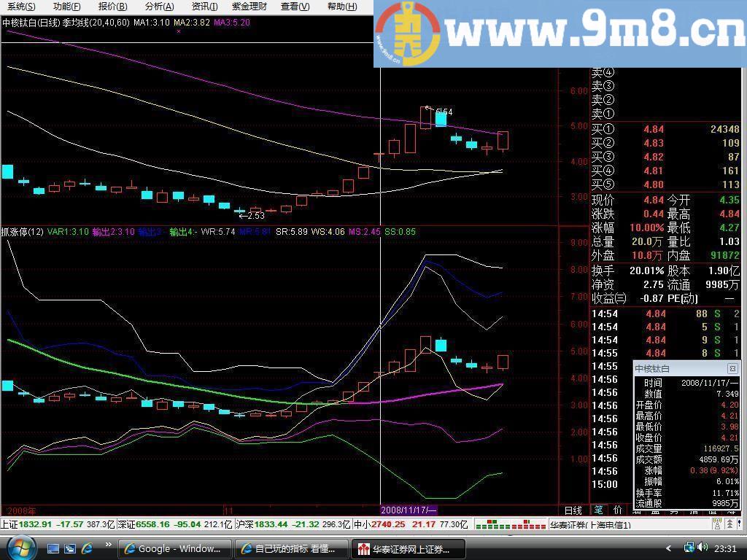
Task: Select the 笔 tab below tick list
Action: pyautogui.click(x=599, y=510)
